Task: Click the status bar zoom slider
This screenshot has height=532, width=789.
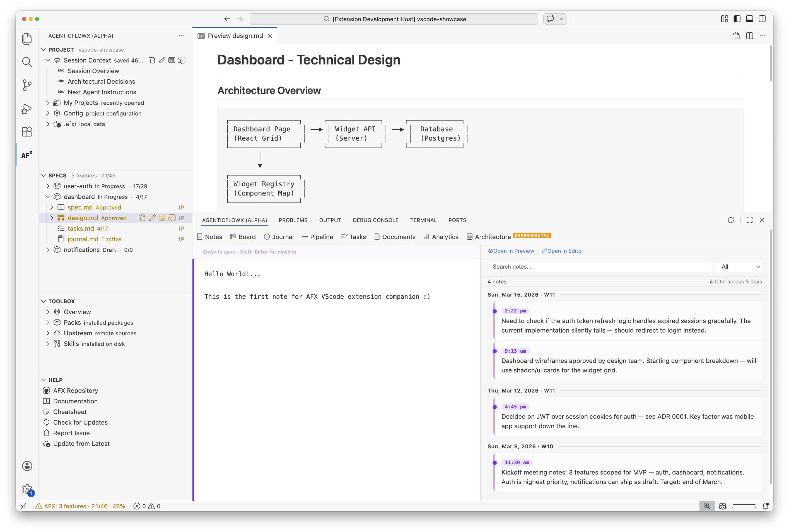Action: click(x=744, y=506)
